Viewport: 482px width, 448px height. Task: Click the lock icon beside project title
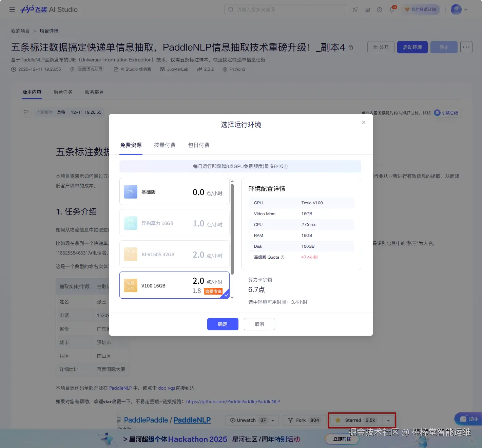click(x=351, y=47)
